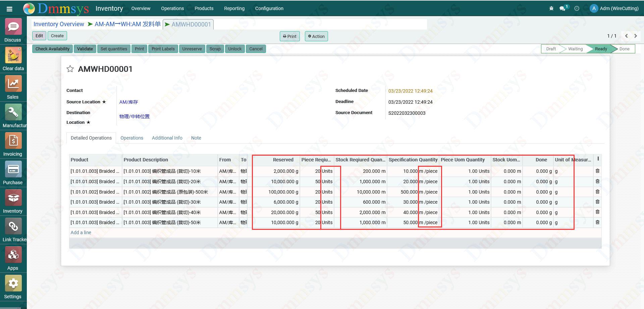Click the Add a line link

[x=81, y=233]
